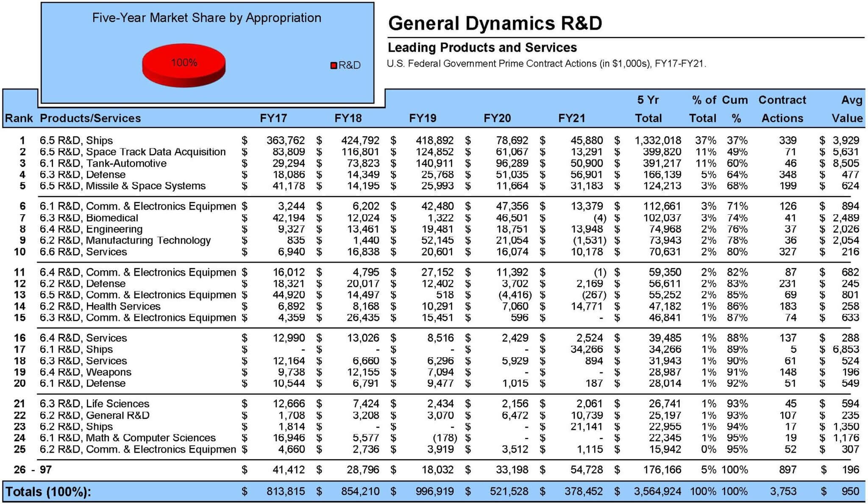Select the red 100% pie chart

click(184, 65)
